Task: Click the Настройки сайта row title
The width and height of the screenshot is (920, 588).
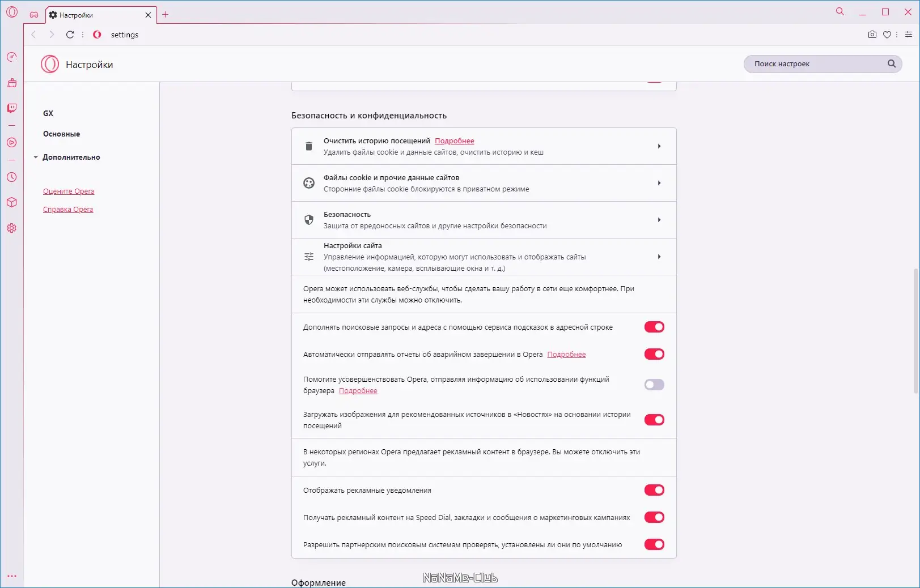Action: pyautogui.click(x=353, y=246)
